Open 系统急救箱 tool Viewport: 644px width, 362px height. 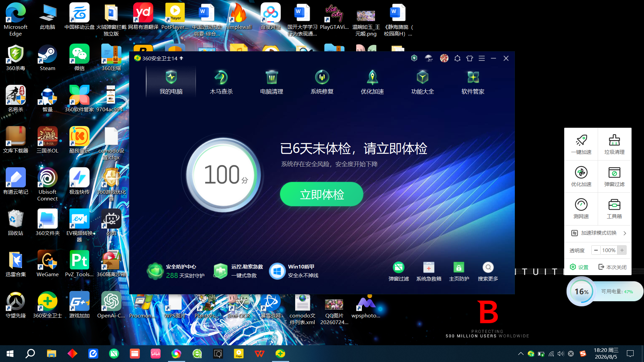click(x=429, y=271)
